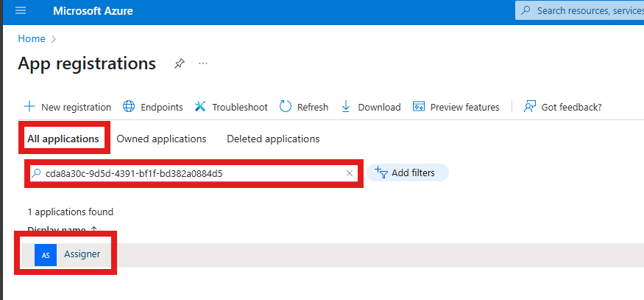Click New registration
This screenshot has height=300, width=644.
pos(68,107)
